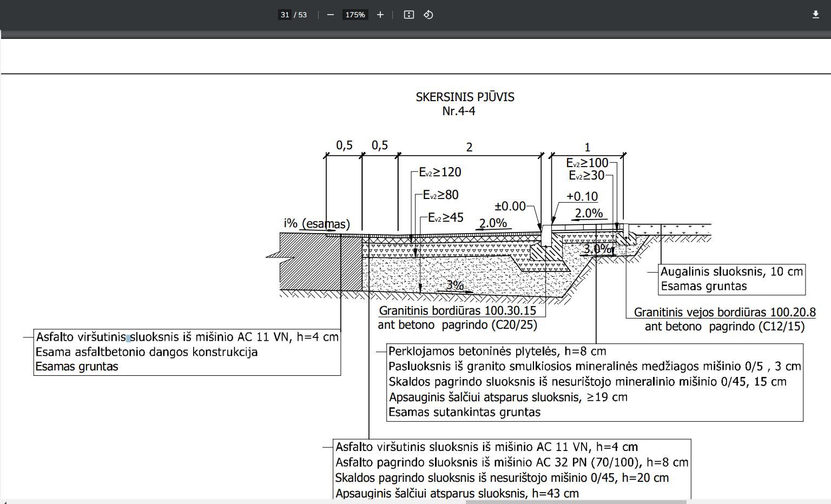Click the "Nr.4-4" section number label

459,111
